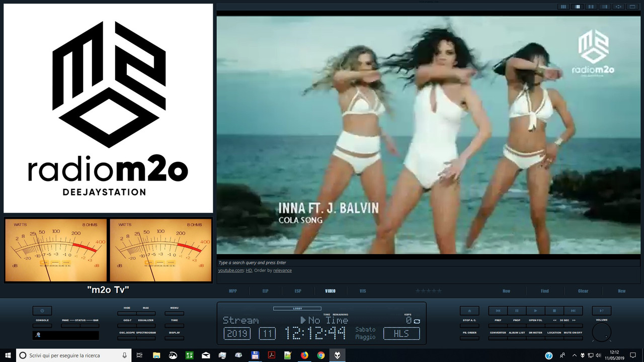Open the DR METER button
The height and width of the screenshot is (362, 644).
tap(535, 338)
